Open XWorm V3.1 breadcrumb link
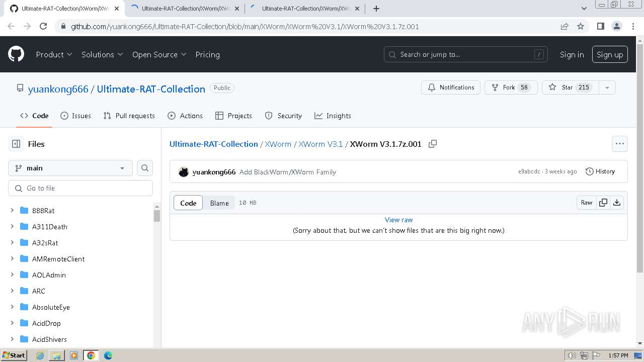The image size is (644, 362). click(320, 144)
